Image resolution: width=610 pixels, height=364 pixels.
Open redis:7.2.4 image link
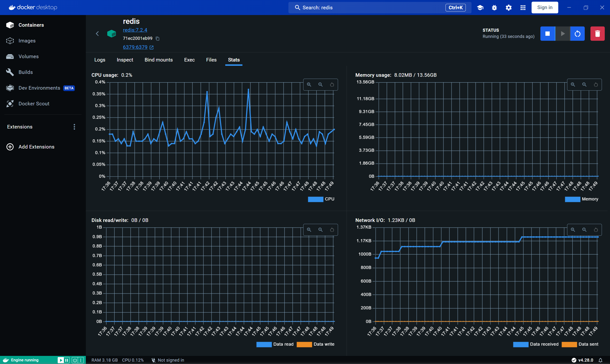135,30
